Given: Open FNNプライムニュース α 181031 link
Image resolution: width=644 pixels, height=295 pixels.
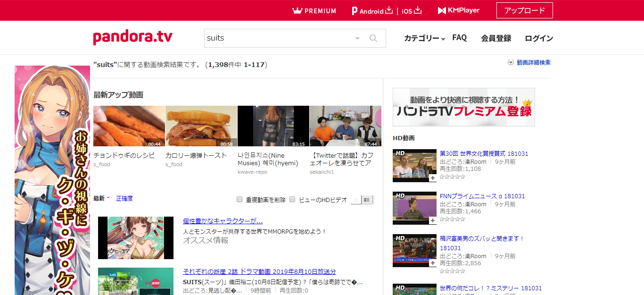Looking at the screenshot, I should [x=482, y=196].
